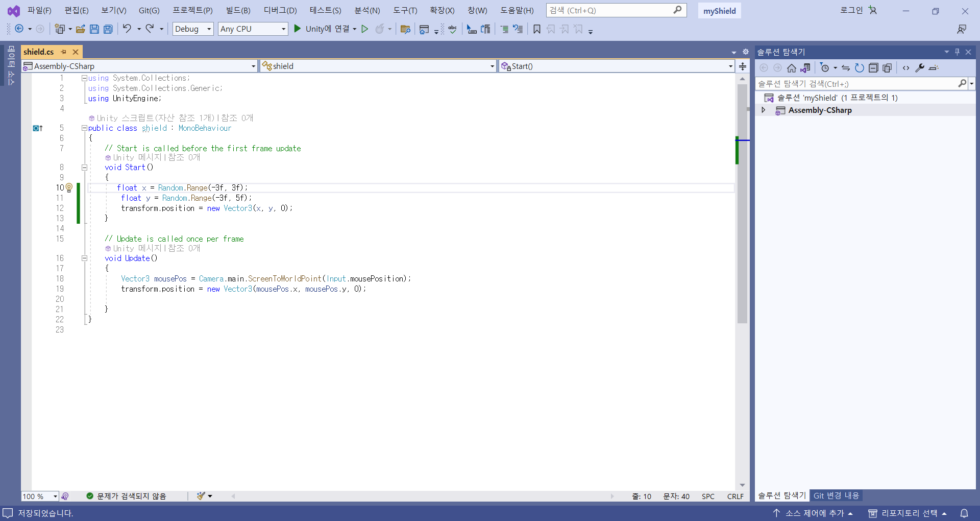Refresh the Solution Explorer
The height and width of the screenshot is (521, 980).
pos(860,68)
